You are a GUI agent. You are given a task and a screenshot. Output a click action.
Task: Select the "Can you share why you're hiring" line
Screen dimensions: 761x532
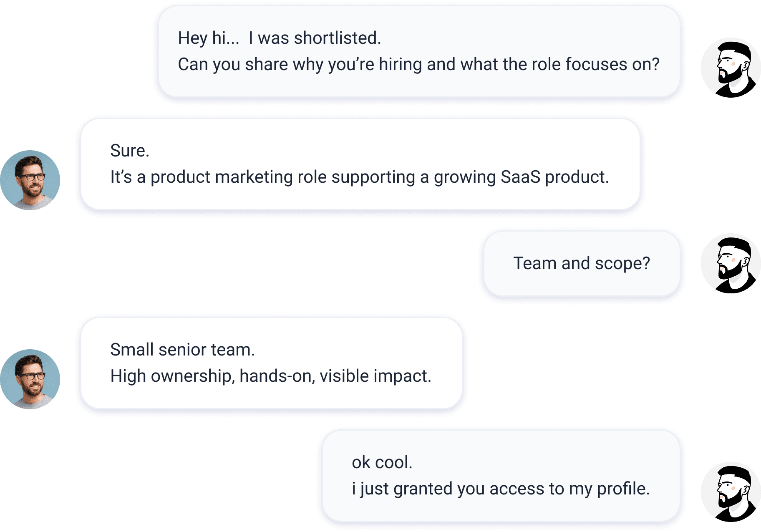(418, 65)
